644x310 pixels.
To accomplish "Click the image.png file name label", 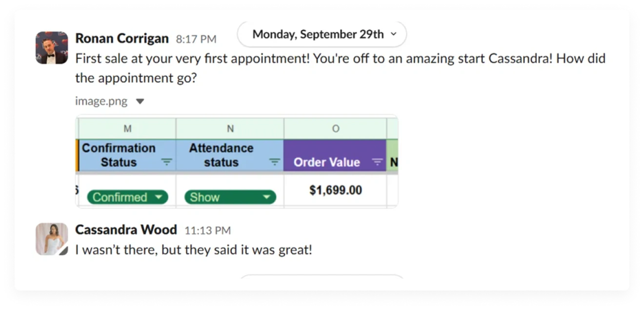I will 101,102.
